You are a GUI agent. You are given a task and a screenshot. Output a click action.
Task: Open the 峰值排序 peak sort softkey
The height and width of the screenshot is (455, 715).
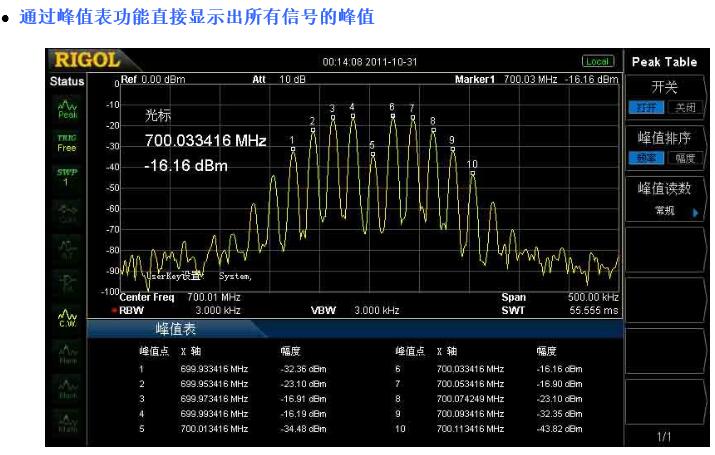(665, 138)
